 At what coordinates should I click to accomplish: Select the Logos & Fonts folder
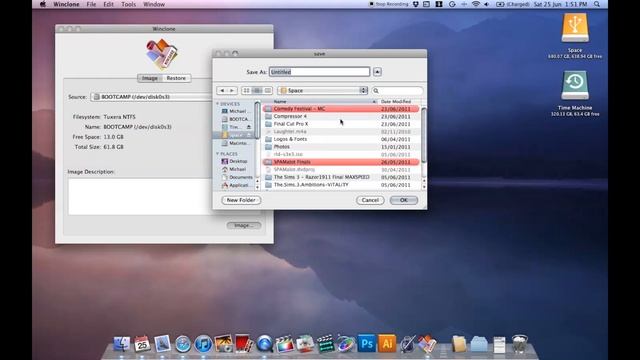point(341,139)
